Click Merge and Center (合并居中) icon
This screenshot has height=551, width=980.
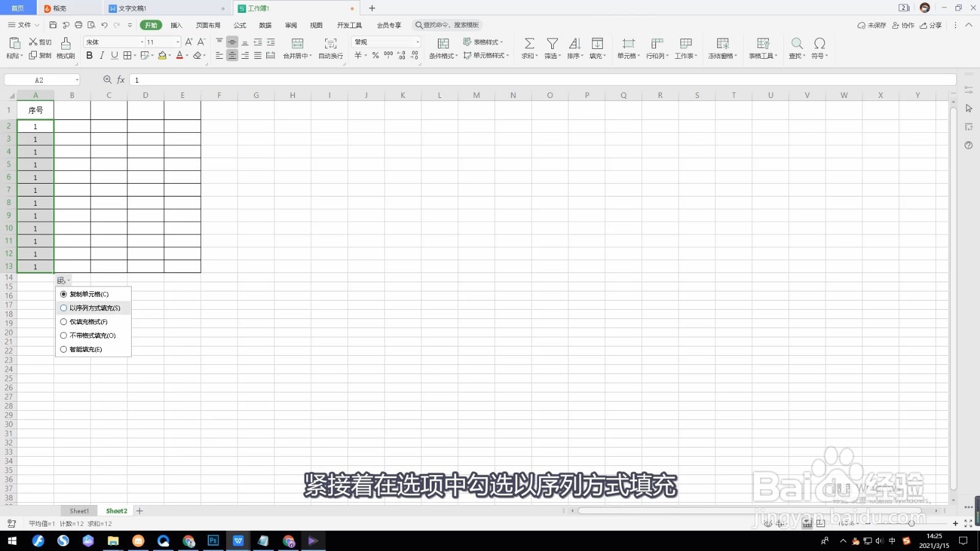click(x=298, y=43)
